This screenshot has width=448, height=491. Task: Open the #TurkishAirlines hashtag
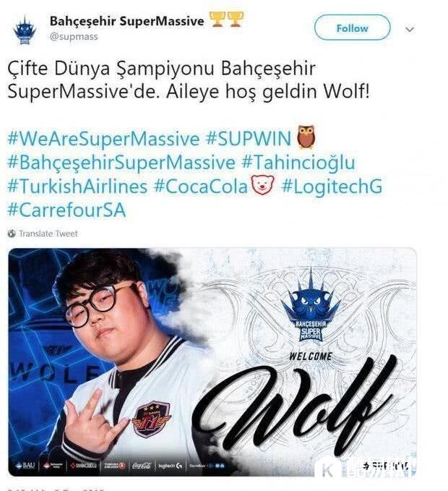(x=77, y=186)
